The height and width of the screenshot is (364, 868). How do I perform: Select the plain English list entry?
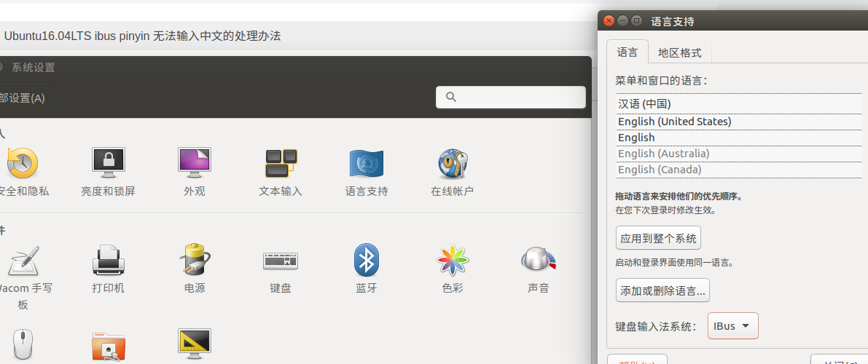(738, 138)
